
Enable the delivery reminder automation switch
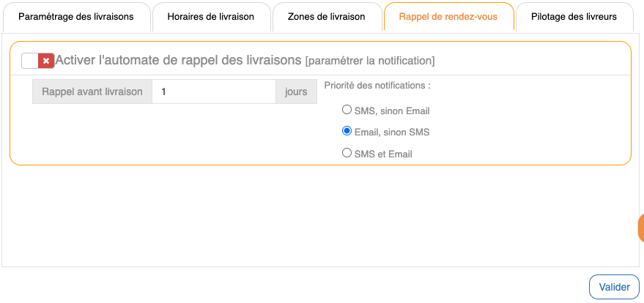[x=37, y=61]
